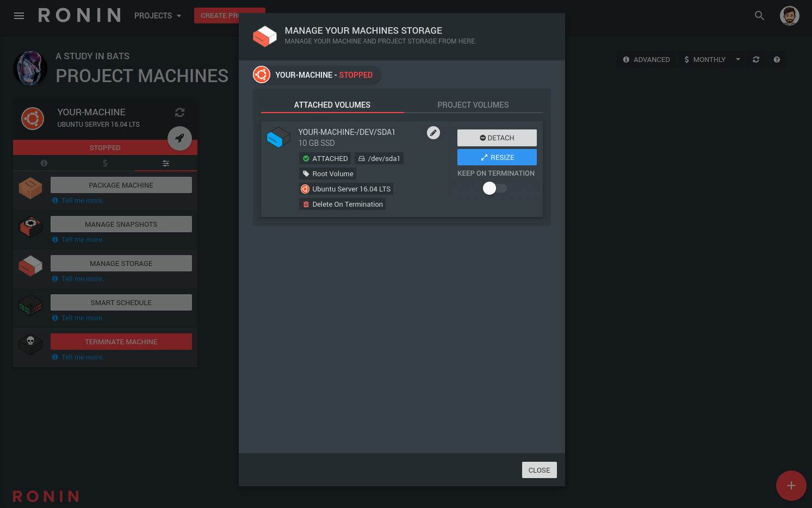Click the skull terminate icon
The width and height of the screenshot is (812, 508).
30,344
